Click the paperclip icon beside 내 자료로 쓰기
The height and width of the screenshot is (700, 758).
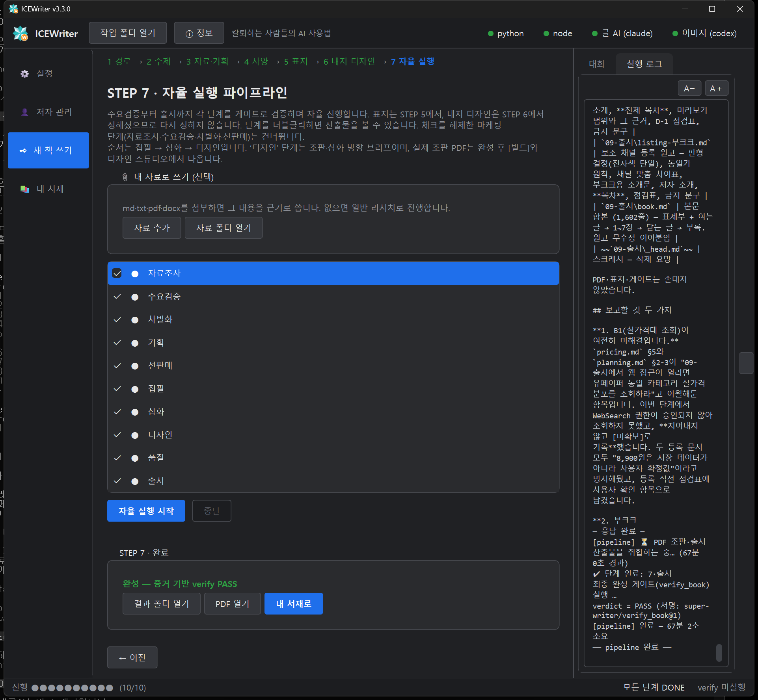click(x=125, y=177)
